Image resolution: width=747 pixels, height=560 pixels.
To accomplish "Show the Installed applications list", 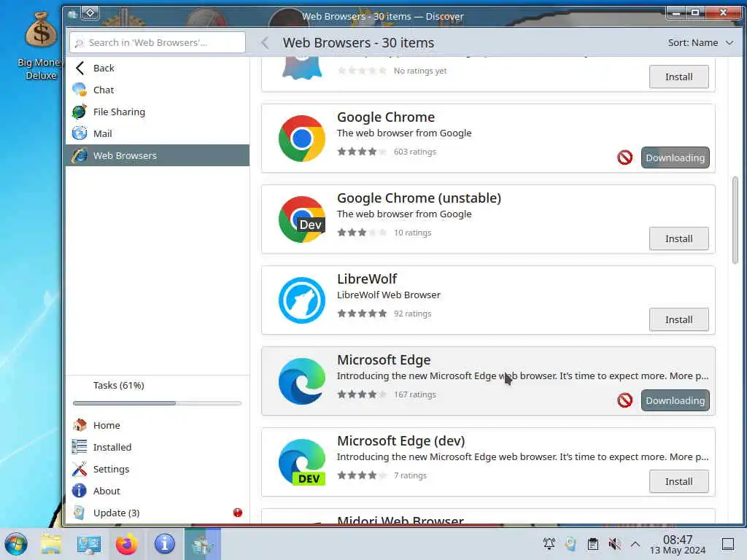I will (x=158, y=447).
